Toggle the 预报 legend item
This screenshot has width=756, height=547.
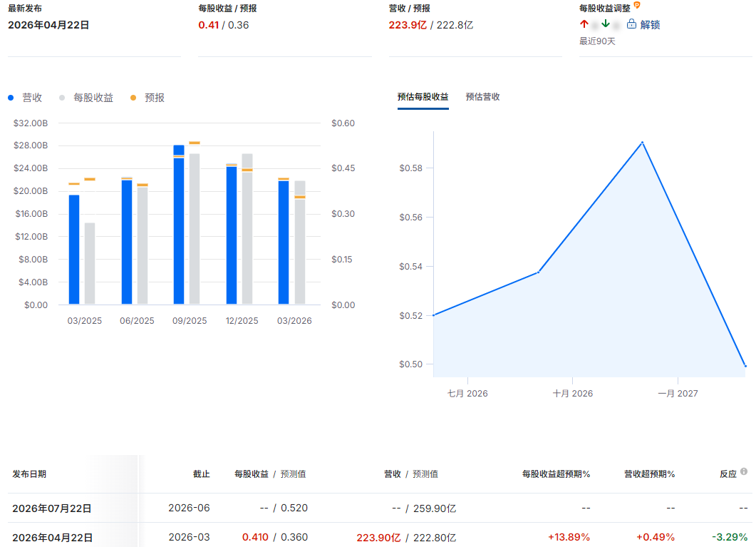tap(147, 98)
